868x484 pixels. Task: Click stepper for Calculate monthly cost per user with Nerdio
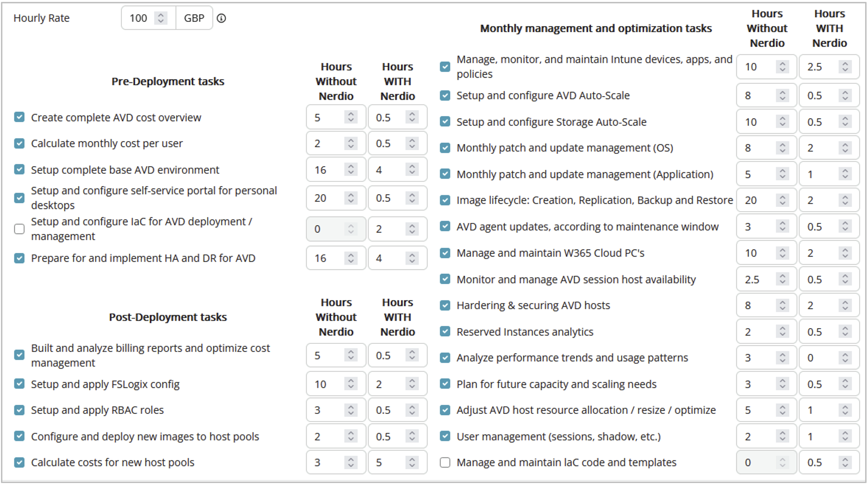tap(412, 143)
